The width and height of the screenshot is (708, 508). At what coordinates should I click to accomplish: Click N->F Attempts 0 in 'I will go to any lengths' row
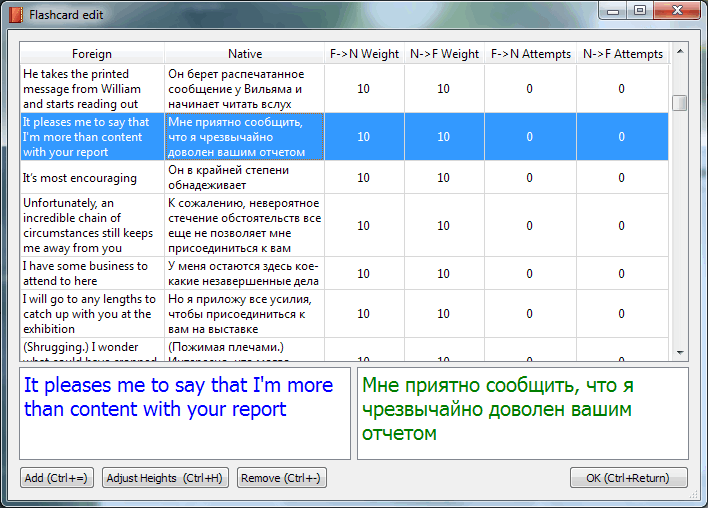pos(622,313)
